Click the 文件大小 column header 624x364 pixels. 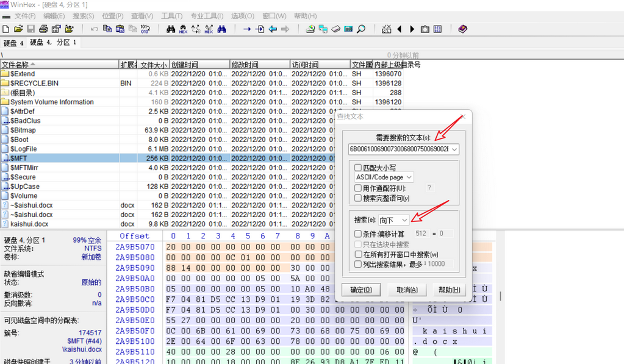click(154, 65)
